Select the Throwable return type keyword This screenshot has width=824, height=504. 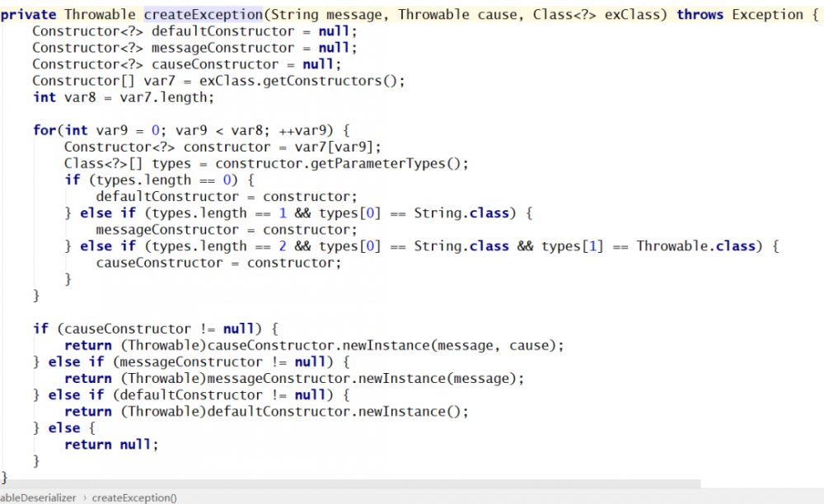pos(99,14)
